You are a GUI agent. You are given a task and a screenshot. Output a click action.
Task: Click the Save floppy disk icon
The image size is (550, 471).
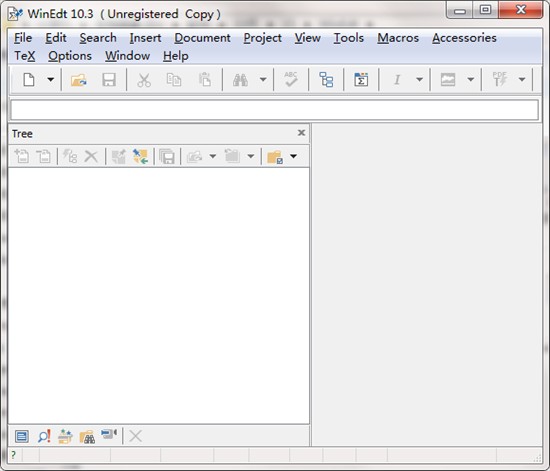109,80
